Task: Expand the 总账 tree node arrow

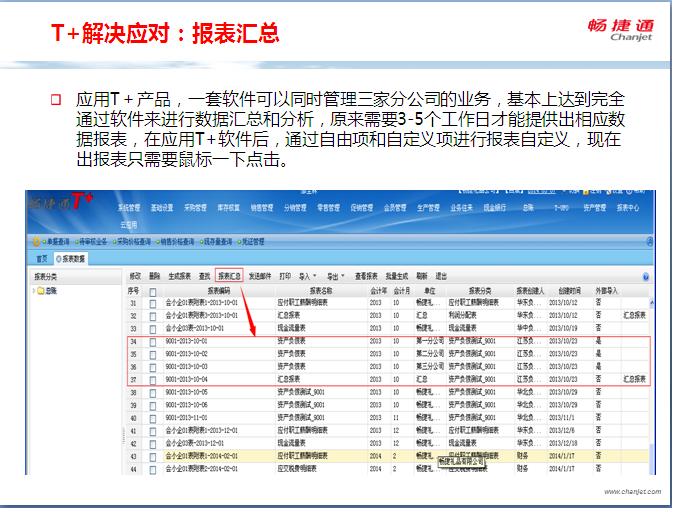Action: [x=33, y=291]
